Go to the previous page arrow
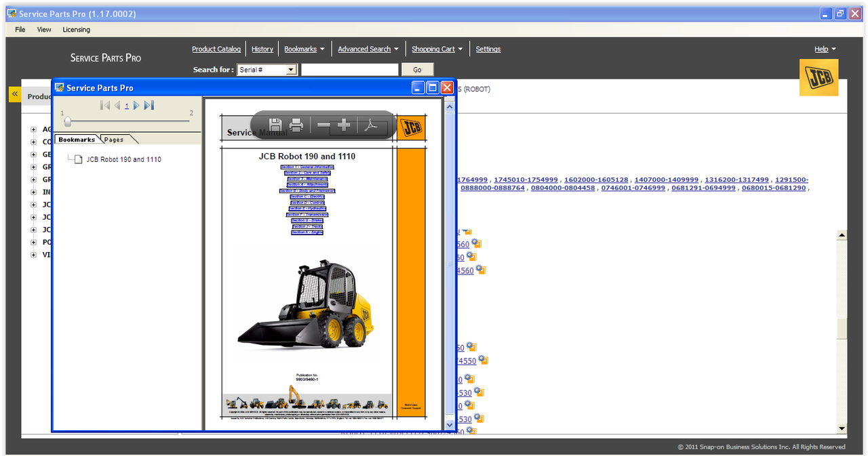Screen dimensions: 868x456 117,105
